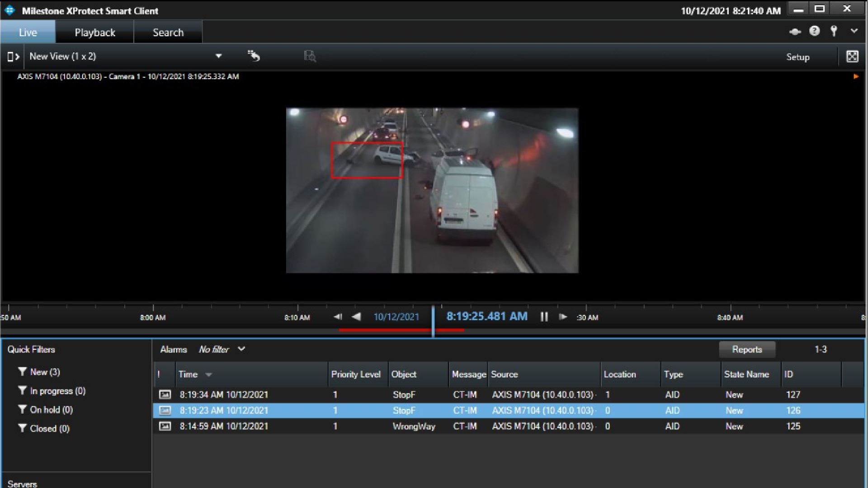Click the ID 126 cell

click(x=793, y=410)
